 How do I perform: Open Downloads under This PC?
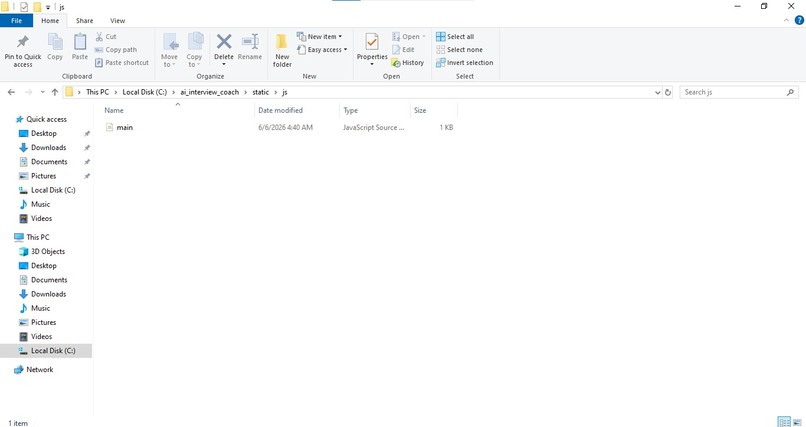click(48, 294)
